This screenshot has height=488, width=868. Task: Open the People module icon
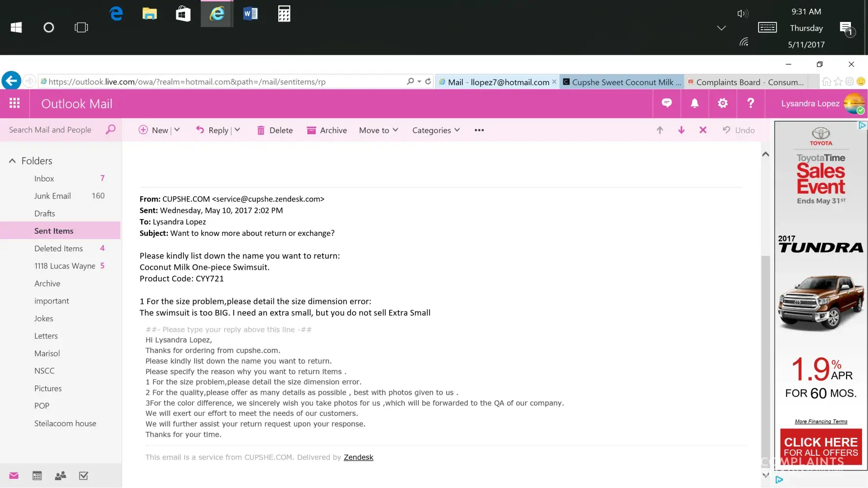[x=61, y=476]
